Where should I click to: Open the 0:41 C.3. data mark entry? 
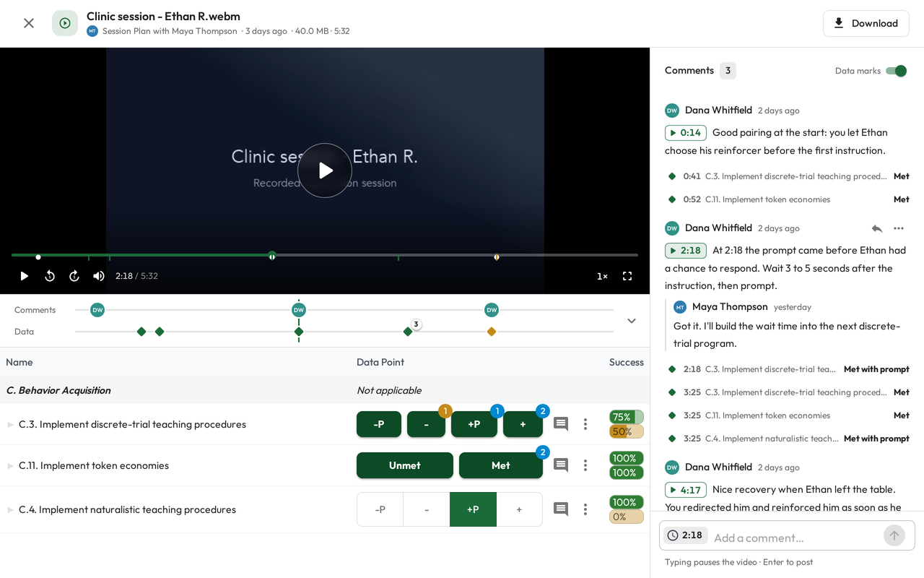pos(787,176)
